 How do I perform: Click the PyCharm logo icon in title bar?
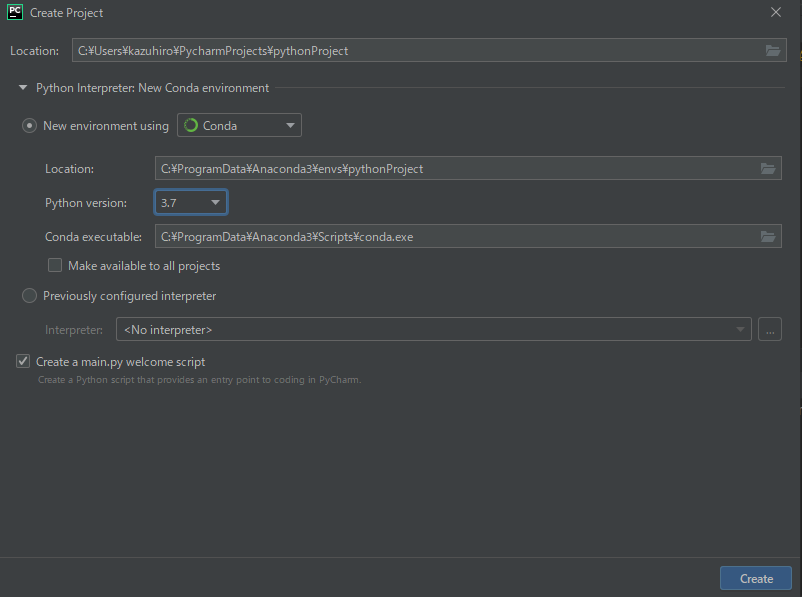click(x=15, y=13)
